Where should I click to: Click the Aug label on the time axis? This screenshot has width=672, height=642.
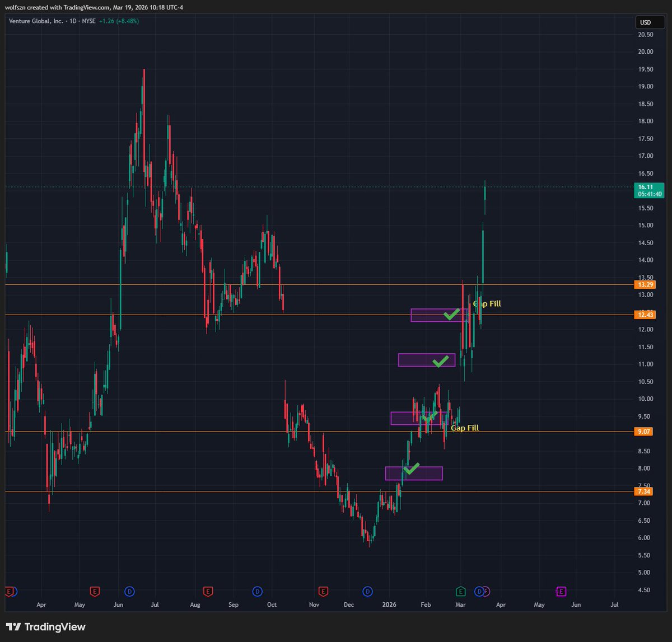pos(195,605)
